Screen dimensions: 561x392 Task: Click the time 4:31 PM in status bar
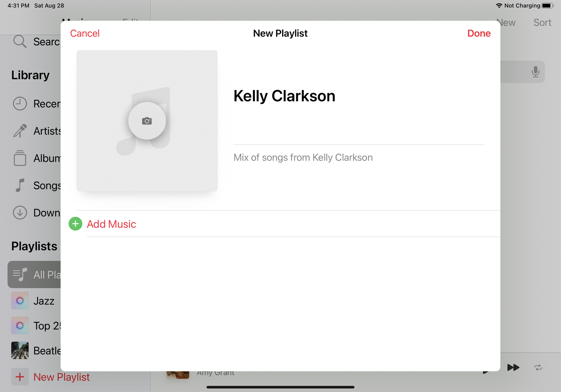click(18, 6)
